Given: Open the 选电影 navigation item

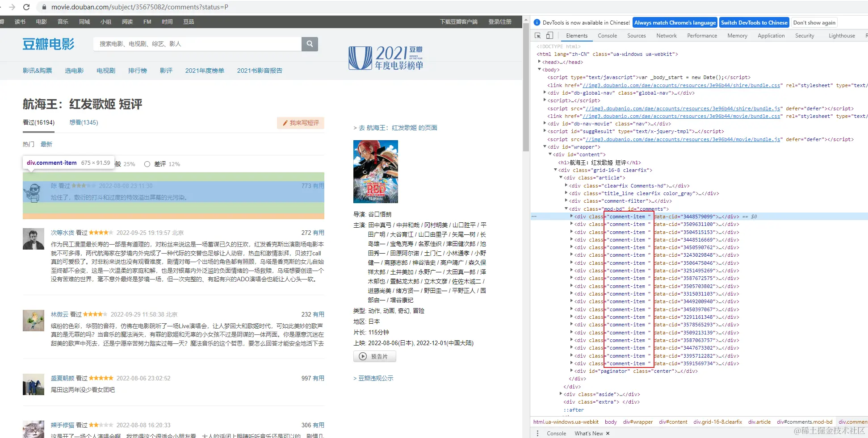Looking at the screenshot, I should coord(74,71).
